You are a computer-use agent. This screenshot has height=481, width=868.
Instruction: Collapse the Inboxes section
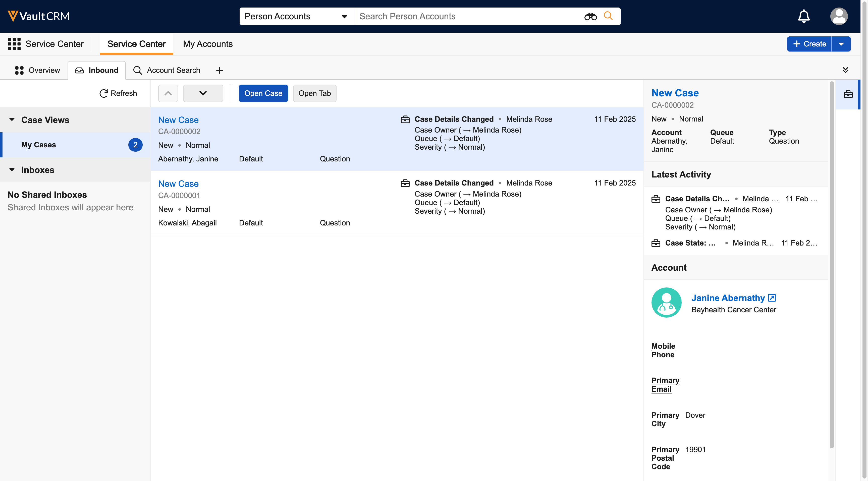(x=12, y=170)
